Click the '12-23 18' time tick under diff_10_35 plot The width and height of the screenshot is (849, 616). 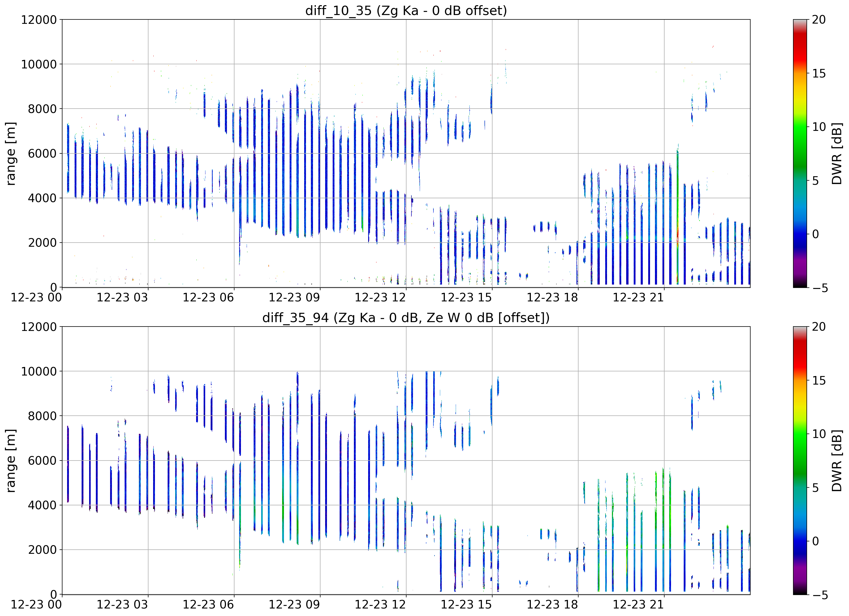[x=553, y=298]
